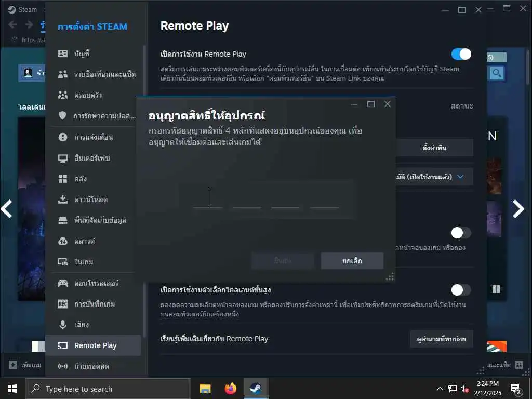
Task: Open File Explorer from the taskbar
Action: (x=205, y=389)
